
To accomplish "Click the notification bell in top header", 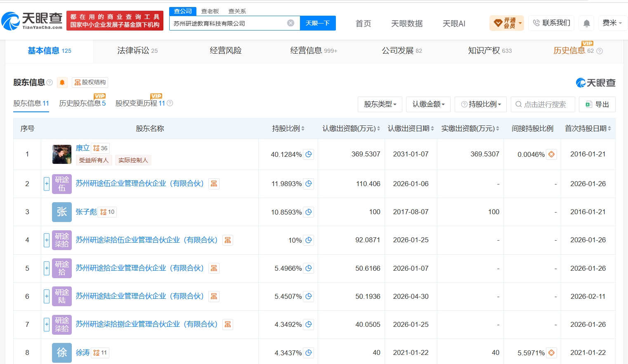I will pos(586,23).
